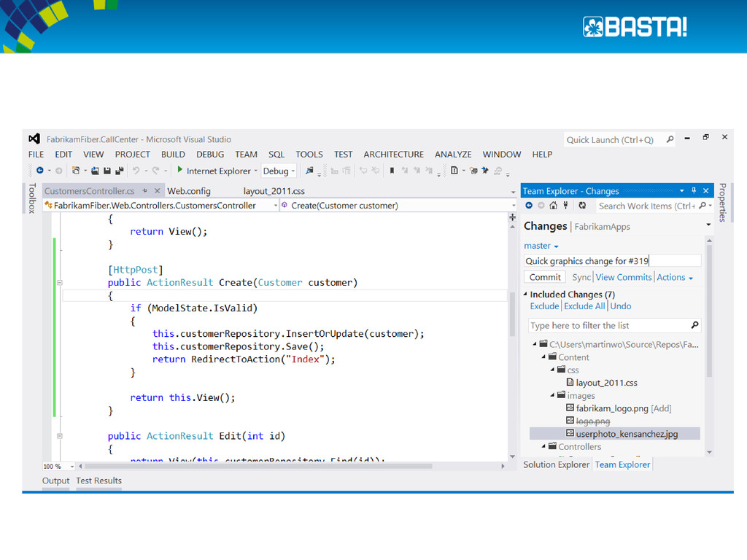
Task: Collapse the Included Changes section
Action: click(525, 294)
